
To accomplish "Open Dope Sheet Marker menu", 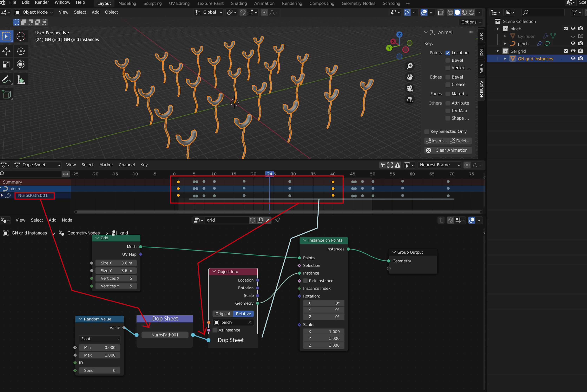I will (106, 165).
